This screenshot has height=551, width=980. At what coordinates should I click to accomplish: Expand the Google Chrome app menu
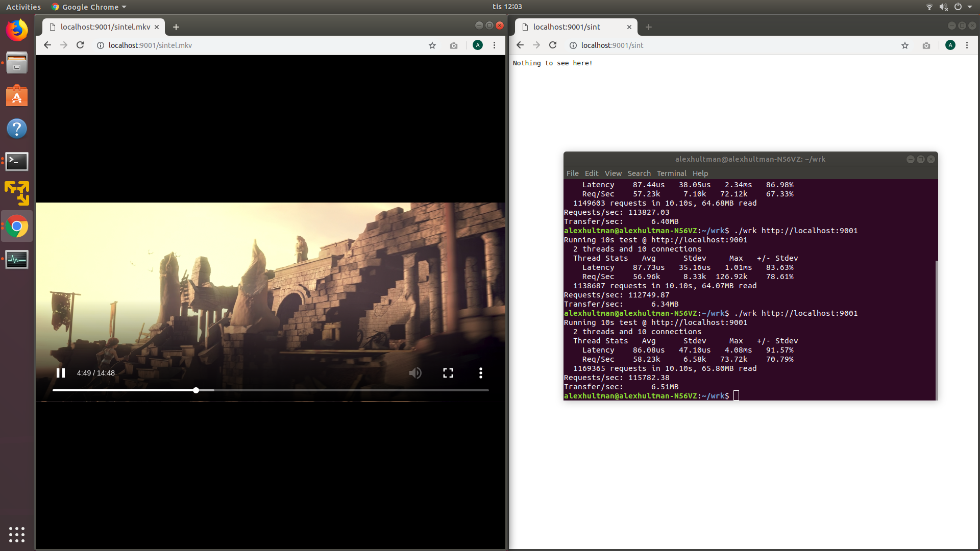89,7
